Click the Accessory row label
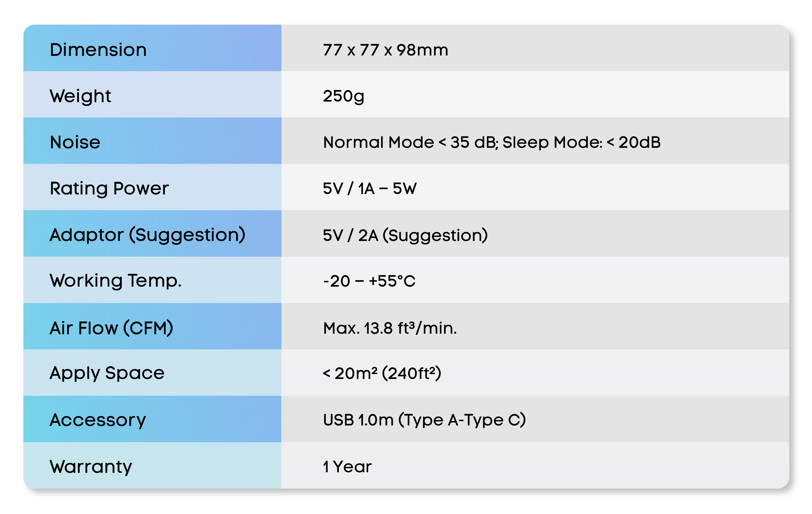812x514 pixels. coord(98,420)
